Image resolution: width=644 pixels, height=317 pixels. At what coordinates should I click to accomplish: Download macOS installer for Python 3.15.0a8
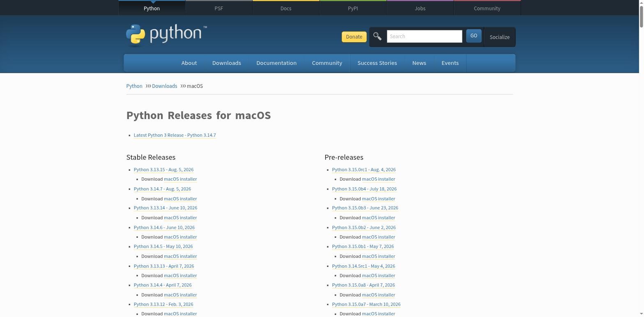tap(379, 295)
